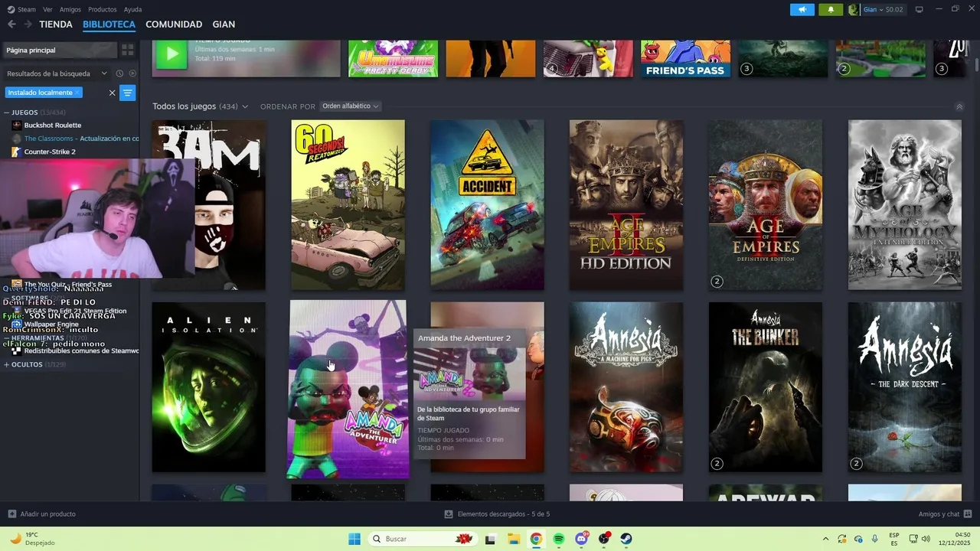Show hidden system tray icons
This screenshot has width=980, height=551.
pos(825,539)
